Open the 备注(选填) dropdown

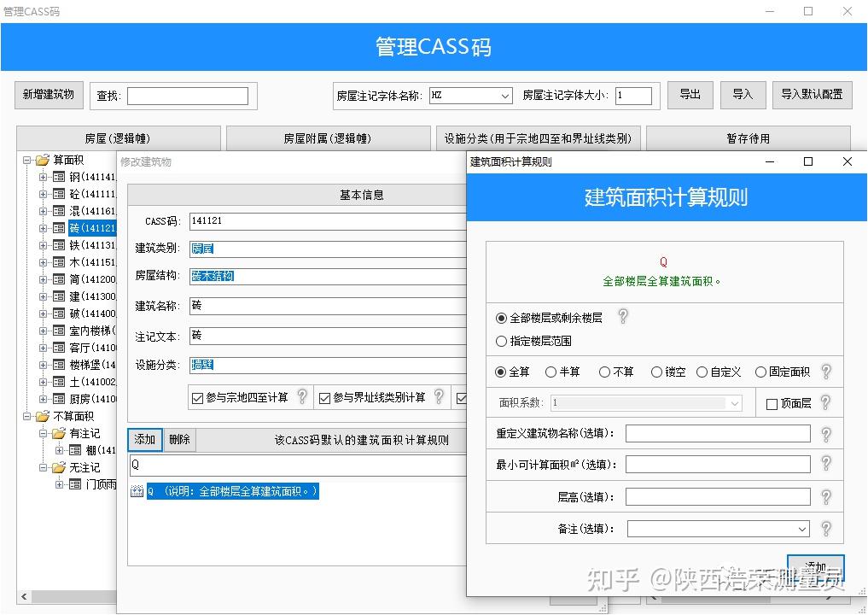pos(802,529)
